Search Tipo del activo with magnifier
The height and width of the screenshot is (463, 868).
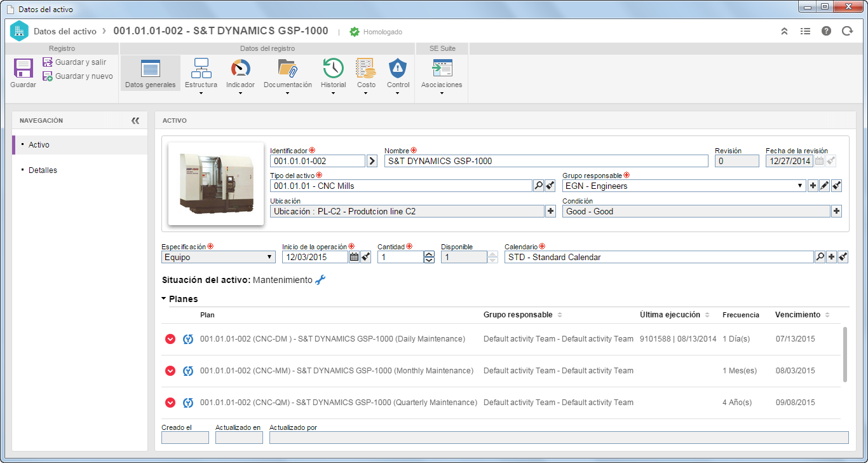[538, 186]
